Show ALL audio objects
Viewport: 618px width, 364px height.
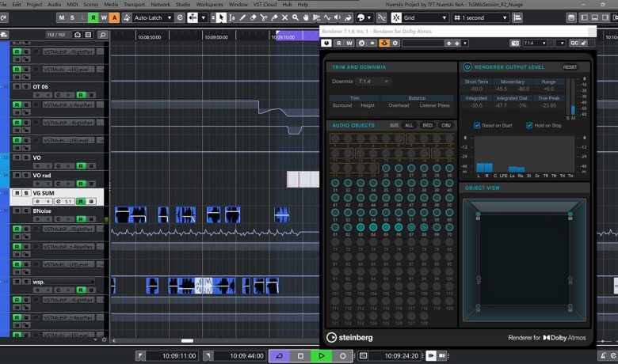[x=409, y=126]
